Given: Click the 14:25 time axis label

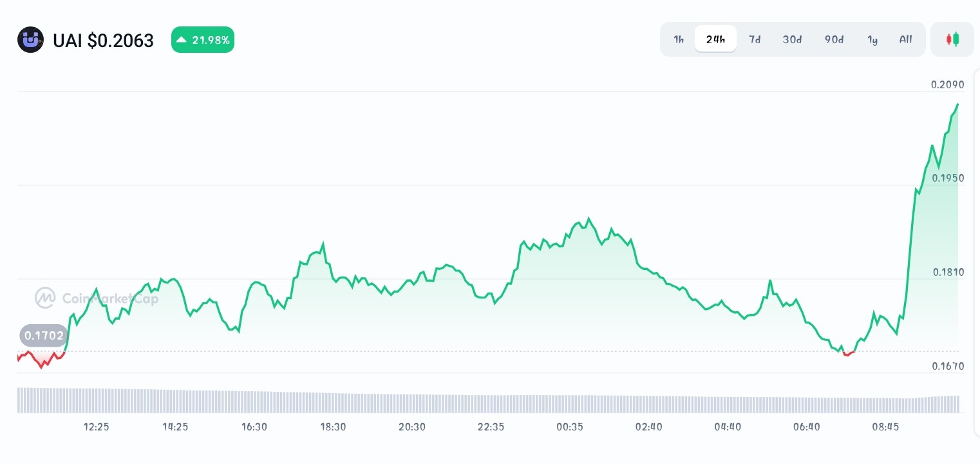Looking at the screenshot, I should (175, 427).
